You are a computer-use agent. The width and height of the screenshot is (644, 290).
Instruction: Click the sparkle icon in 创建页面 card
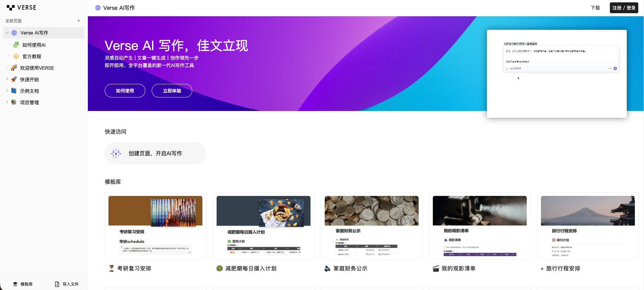(x=116, y=153)
